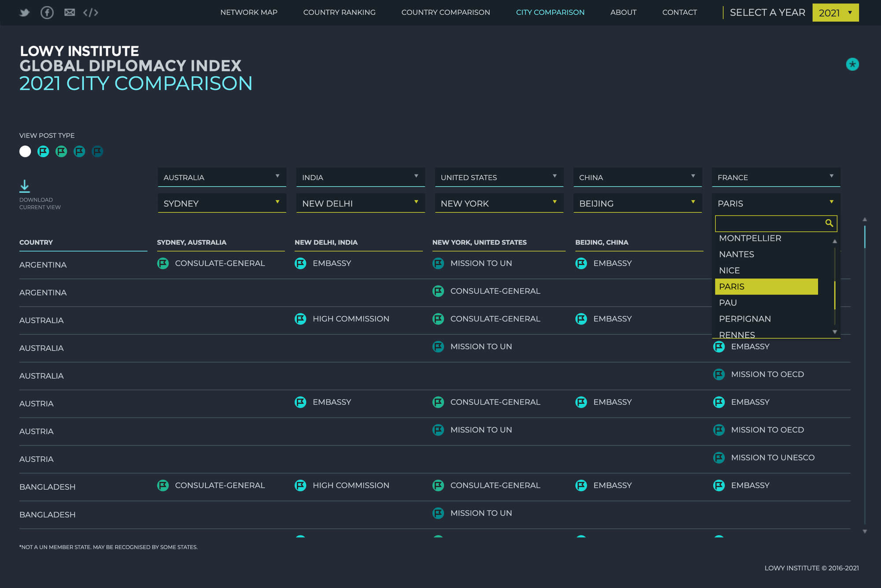The height and width of the screenshot is (588, 881).
Task: Click Austria's New Delhi Embassy flag icon
Action: point(300,402)
